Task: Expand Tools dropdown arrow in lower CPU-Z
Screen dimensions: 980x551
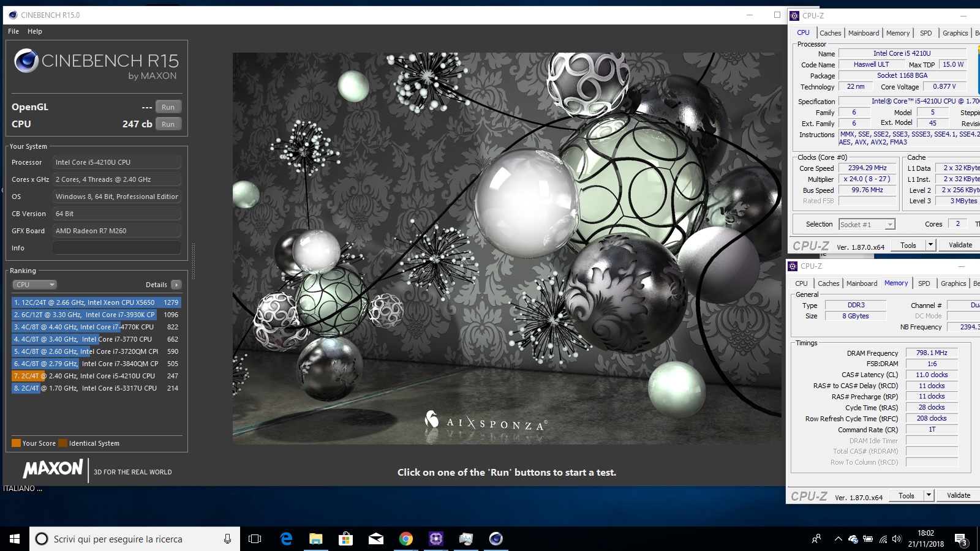Action: pyautogui.click(x=929, y=496)
